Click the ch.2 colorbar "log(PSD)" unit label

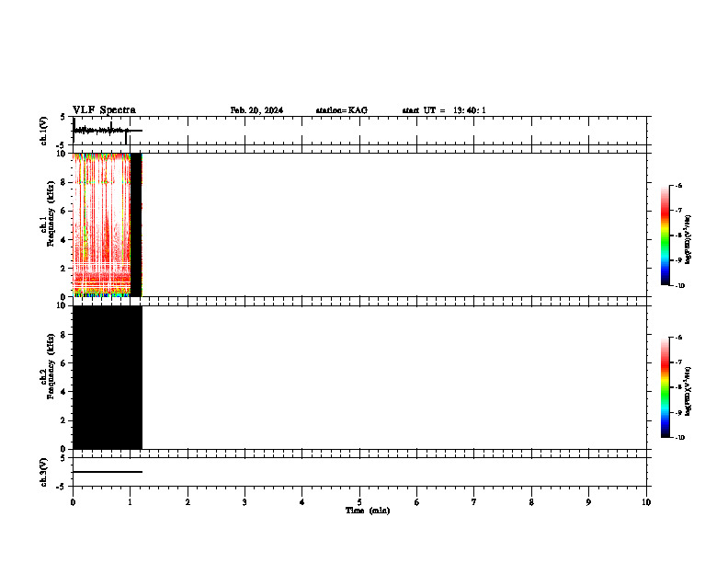tap(688, 391)
